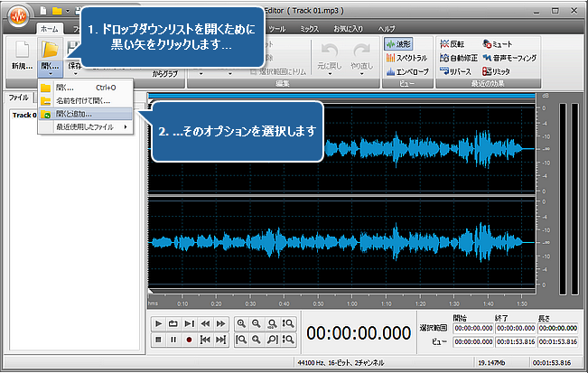Click the 自動修正 auto-correct effect
This screenshot has width=588, height=373.
pos(460,57)
